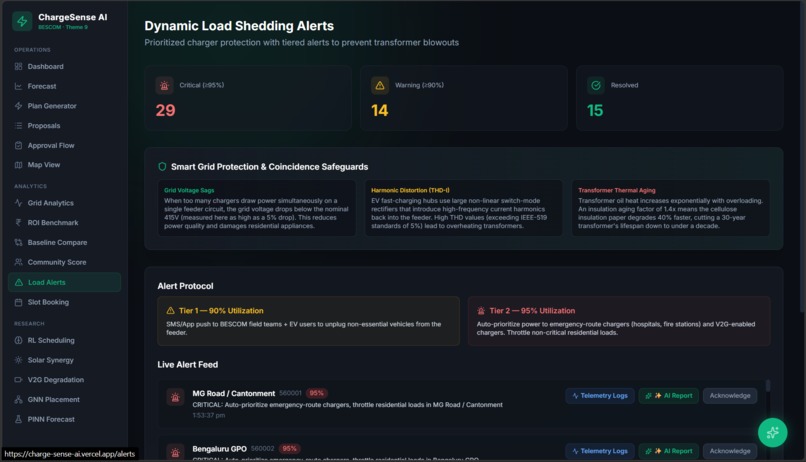This screenshot has height=462, width=806.
Task: Click the MG Road alert siren icon
Action: click(x=175, y=397)
